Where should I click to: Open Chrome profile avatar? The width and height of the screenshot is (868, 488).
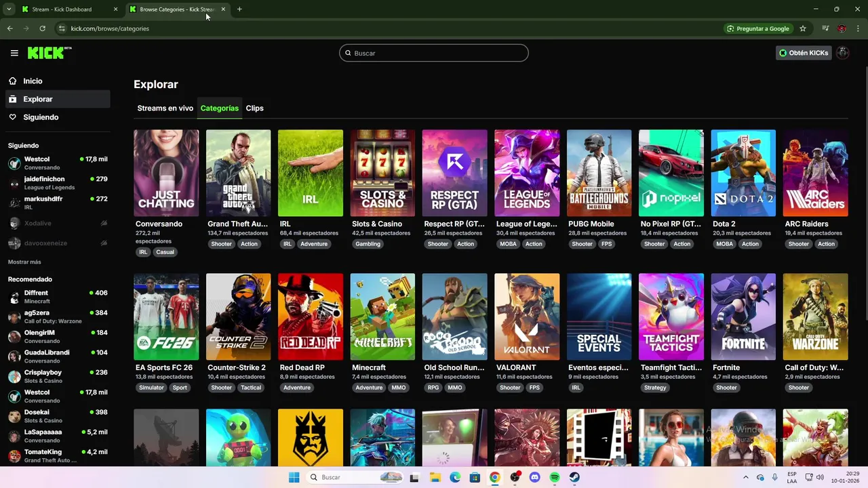click(842, 28)
